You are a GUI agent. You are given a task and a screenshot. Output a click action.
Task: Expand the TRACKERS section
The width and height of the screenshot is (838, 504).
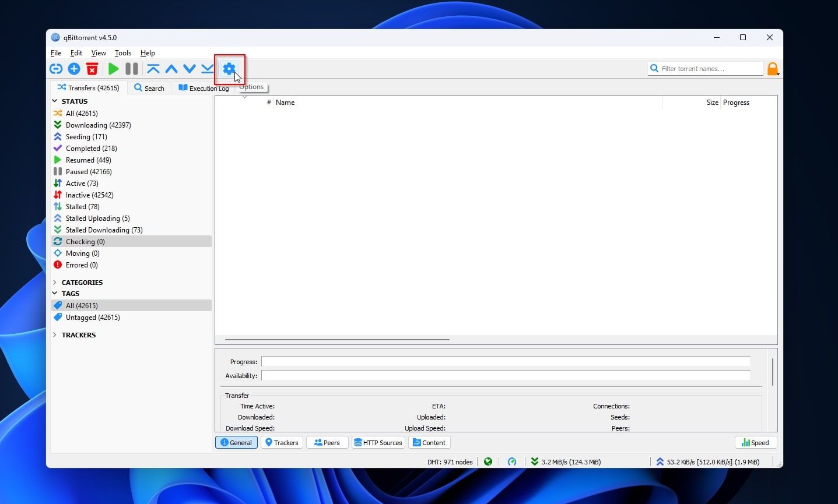tap(54, 334)
